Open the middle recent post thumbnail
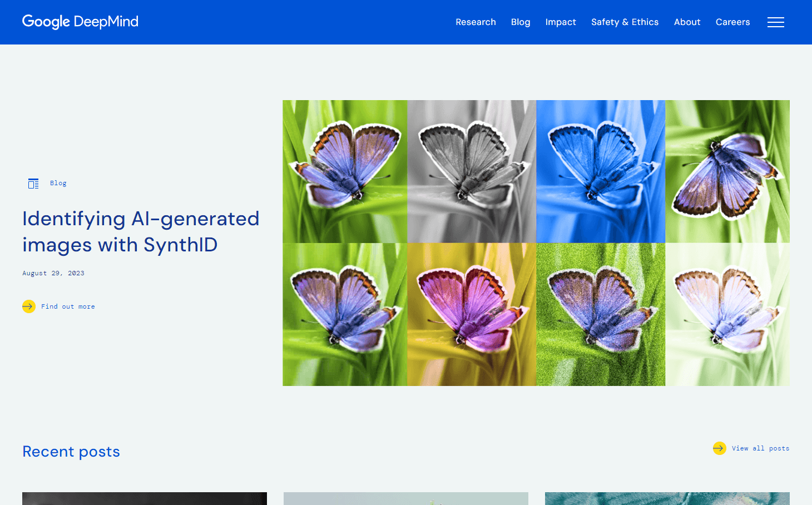Image resolution: width=812 pixels, height=505 pixels. tap(406, 498)
